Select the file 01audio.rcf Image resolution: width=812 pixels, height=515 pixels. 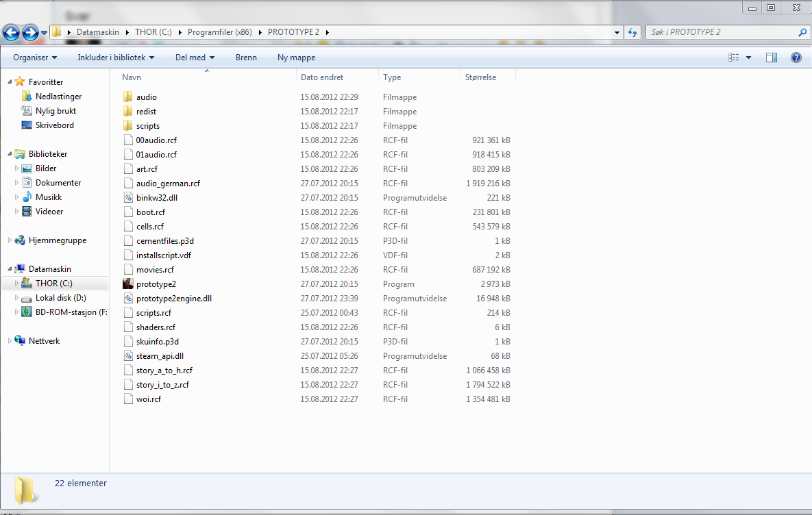(156, 155)
